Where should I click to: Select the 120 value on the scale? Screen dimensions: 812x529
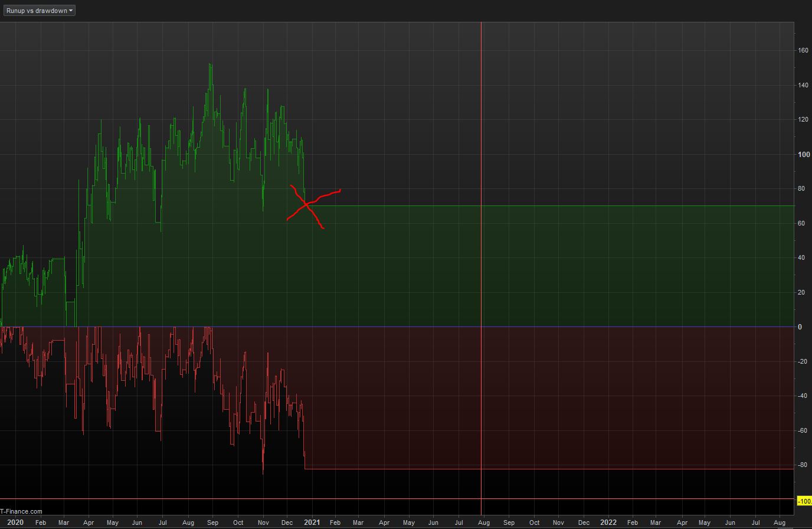click(x=803, y=120)
